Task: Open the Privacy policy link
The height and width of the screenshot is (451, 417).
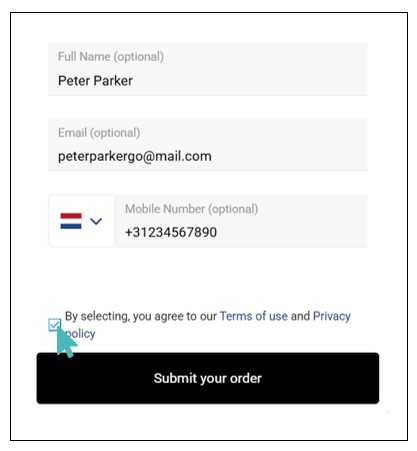Action: click(x=332, y=316)
